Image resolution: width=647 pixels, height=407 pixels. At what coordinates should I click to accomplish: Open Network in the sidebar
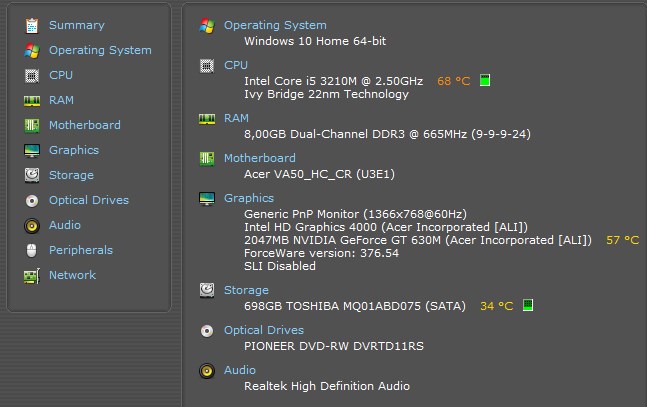coord(72,275)
